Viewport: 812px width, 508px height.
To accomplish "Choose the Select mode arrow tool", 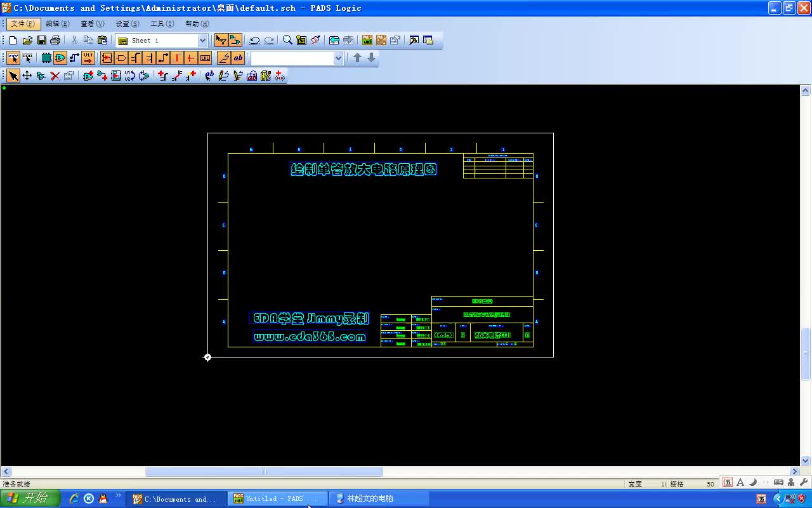I will point(13,76).
